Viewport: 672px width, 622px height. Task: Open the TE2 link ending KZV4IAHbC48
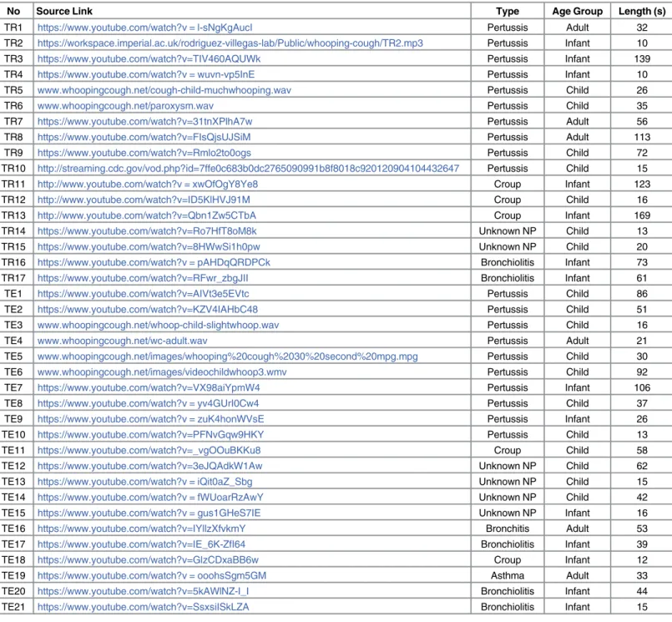pyautogui.click(x=148, y=309)
